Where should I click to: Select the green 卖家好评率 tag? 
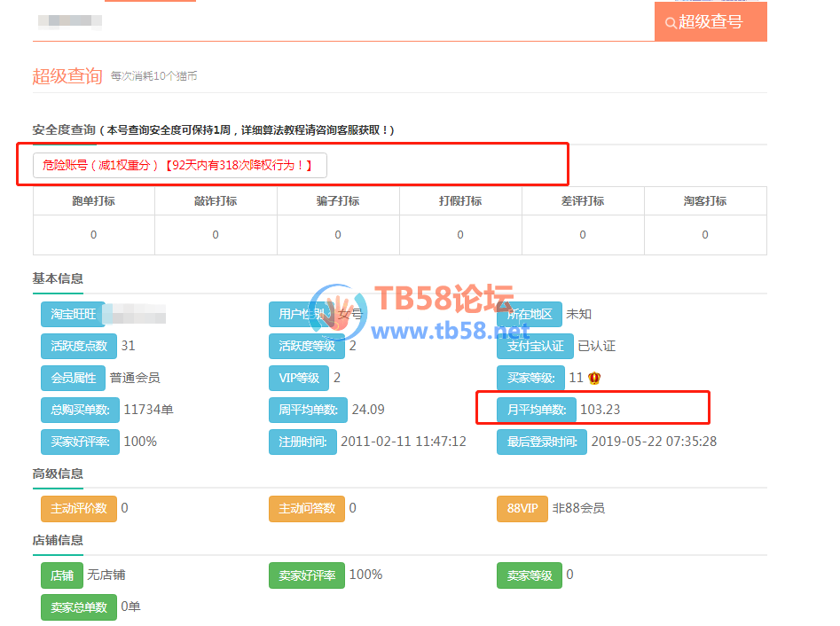coord(306,575)
